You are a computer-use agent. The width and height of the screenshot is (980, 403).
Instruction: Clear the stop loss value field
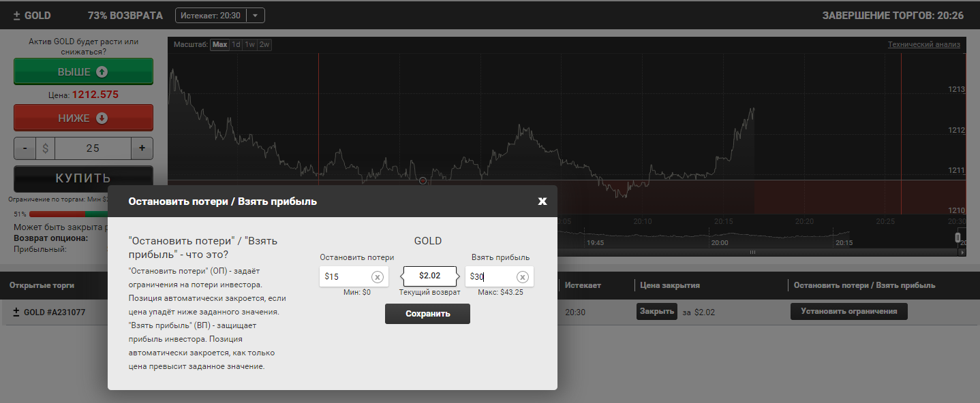point(377,277)
